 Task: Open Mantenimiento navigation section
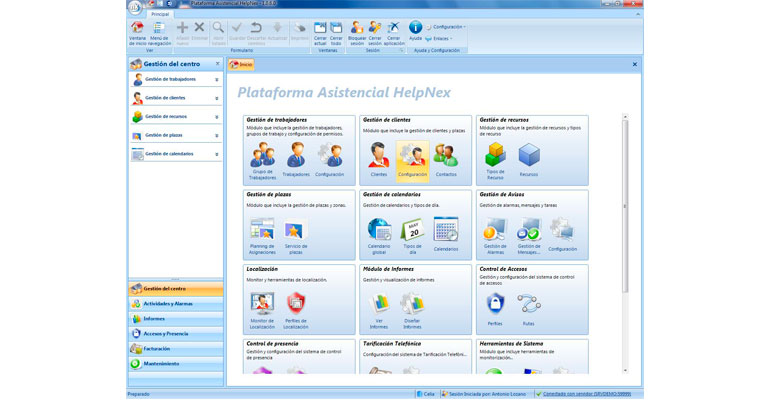tap(176, 364)
